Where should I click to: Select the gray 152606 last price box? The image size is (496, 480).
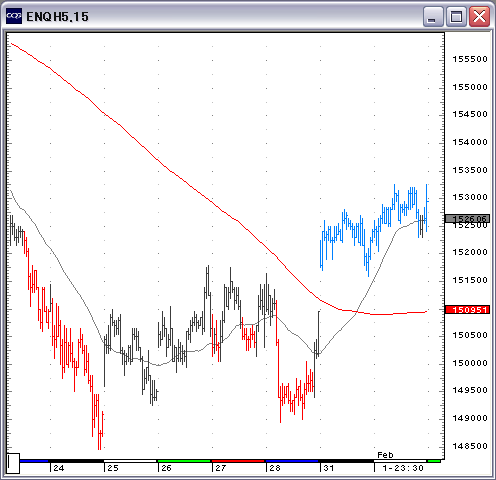(x=467, y=219)
